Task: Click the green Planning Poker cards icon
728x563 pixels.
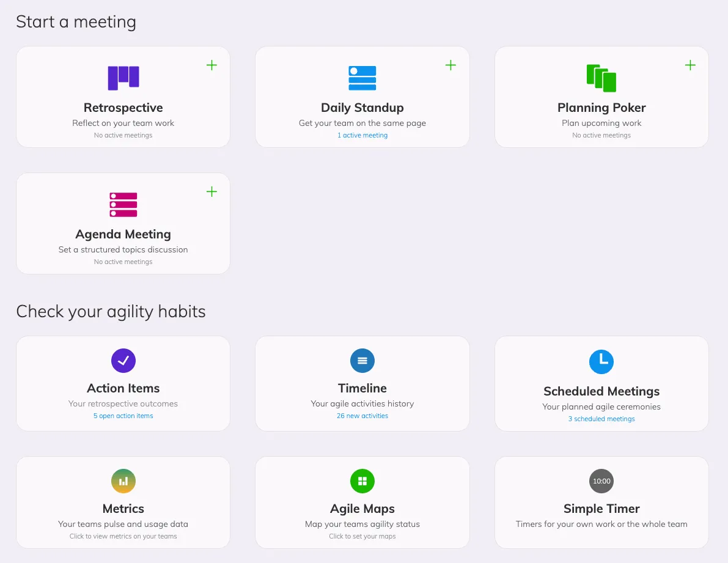Action: [601, 78]
